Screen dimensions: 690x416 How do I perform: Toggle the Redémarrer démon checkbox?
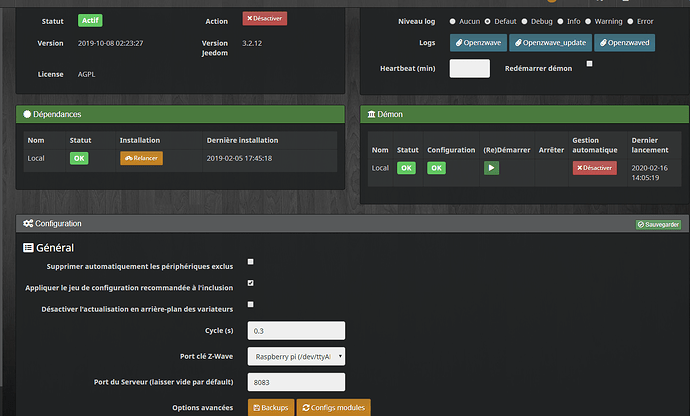pos(589,64)
